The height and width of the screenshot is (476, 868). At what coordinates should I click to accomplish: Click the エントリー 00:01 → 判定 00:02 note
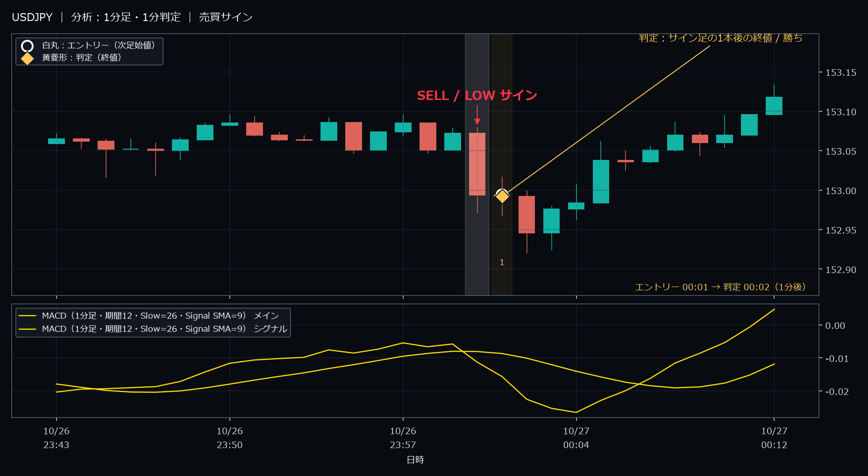[x=720, y=287]
